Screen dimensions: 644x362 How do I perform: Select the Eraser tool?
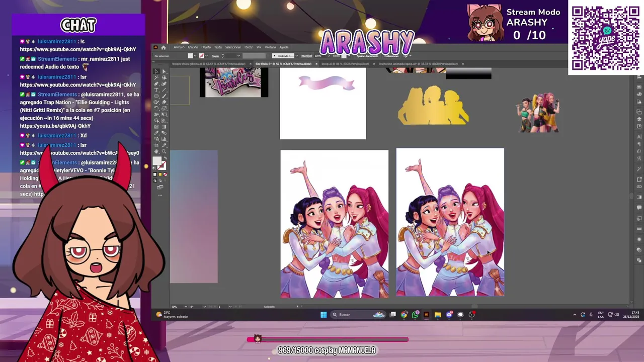[164, 102]
